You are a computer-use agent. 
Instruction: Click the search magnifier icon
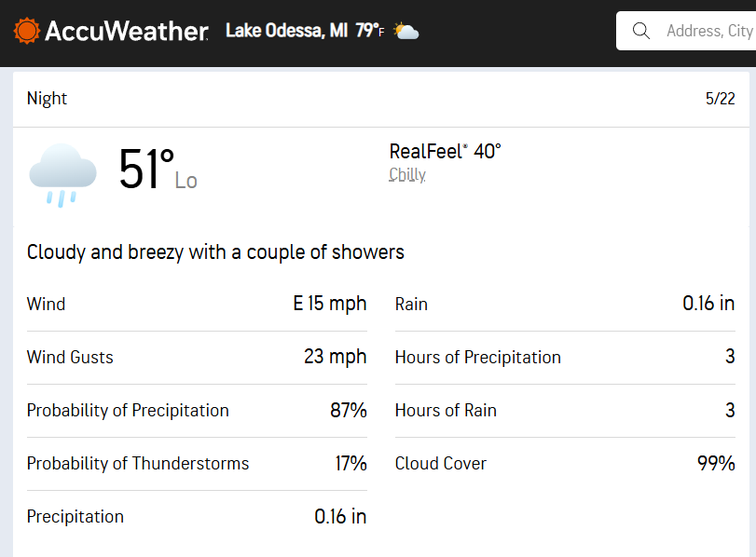[x=640, y=31]
